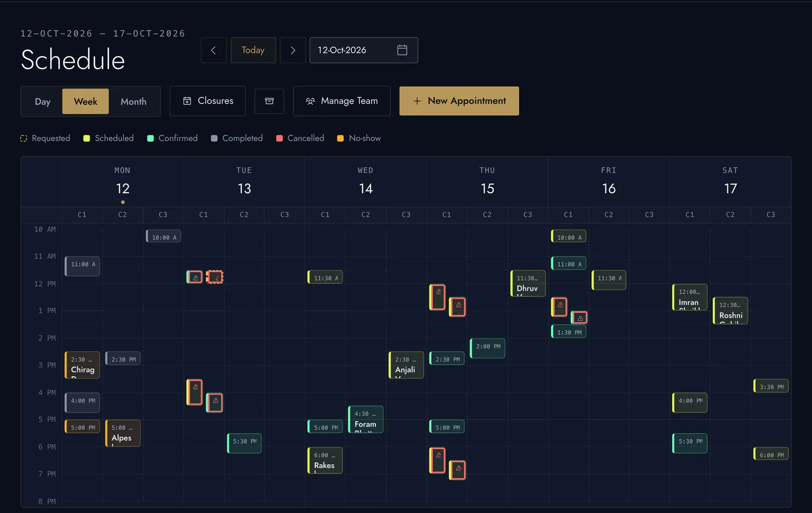The image size is (812, 513).
Task: Click the Cancelled red legend swatch
Action: [x=279, y=138]
